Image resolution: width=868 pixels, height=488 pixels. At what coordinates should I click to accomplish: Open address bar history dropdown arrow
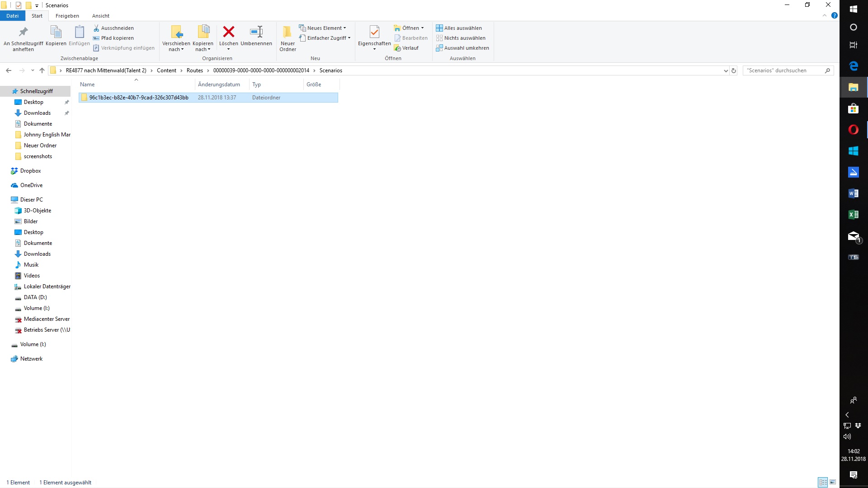tap(726, 70)
